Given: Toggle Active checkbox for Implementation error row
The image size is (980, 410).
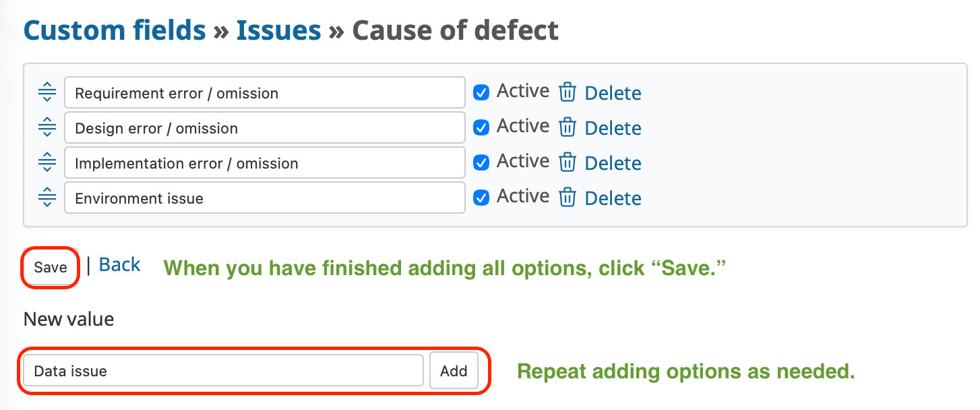Looking at the screenshot, I should click(481, 163).
